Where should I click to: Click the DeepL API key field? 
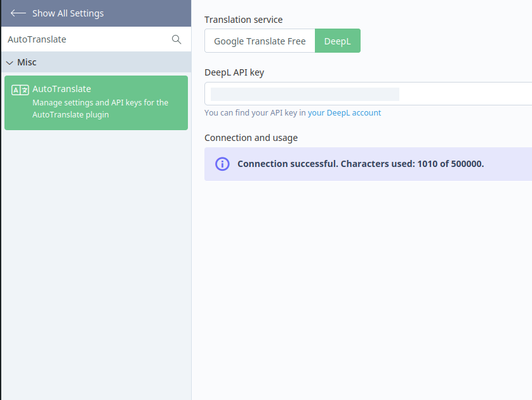(368, 93)
